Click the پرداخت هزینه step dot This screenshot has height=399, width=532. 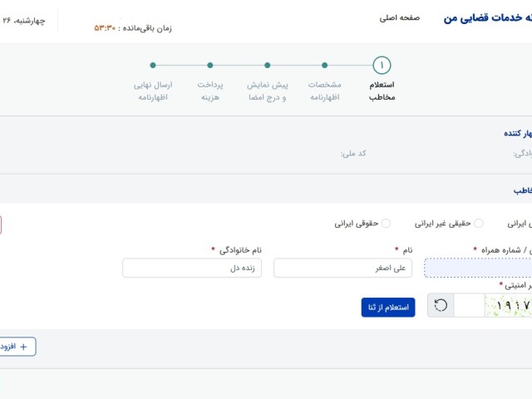pos(210,65)
